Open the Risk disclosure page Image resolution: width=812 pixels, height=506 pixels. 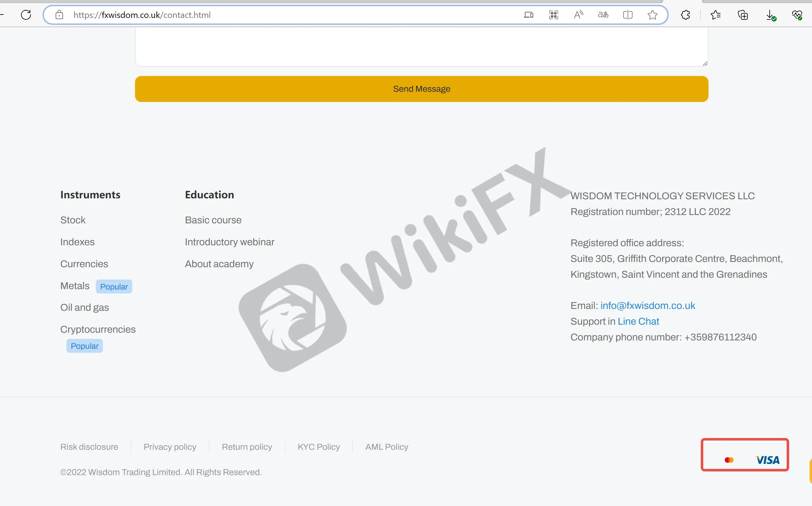89,447
